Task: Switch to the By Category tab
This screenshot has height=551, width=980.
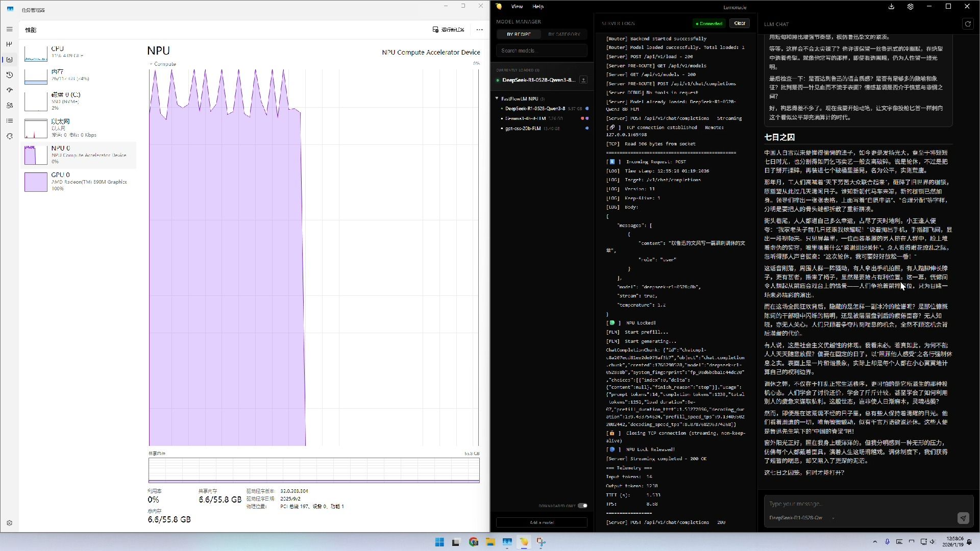Action: click(564, 34)
